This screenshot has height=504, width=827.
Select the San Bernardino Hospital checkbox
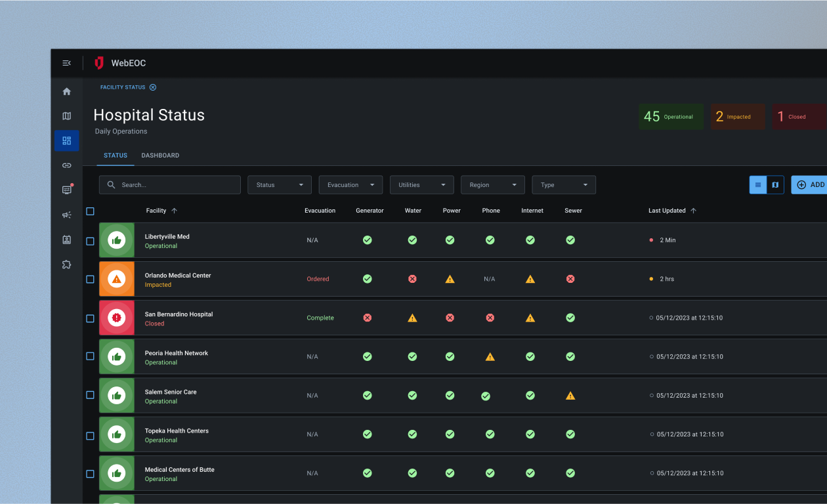90,318
